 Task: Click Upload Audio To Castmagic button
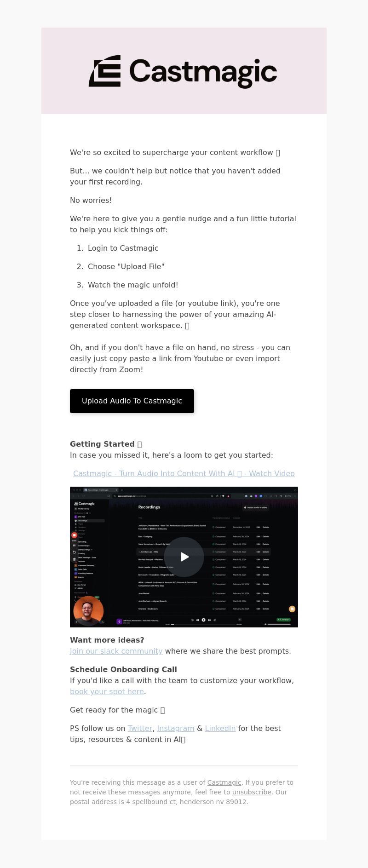[x=132, y=401]
